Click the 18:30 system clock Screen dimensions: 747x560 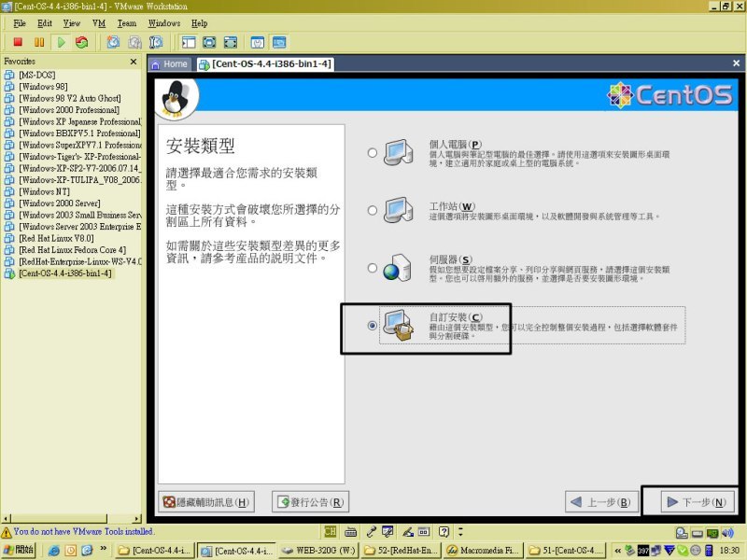(729, 551)
